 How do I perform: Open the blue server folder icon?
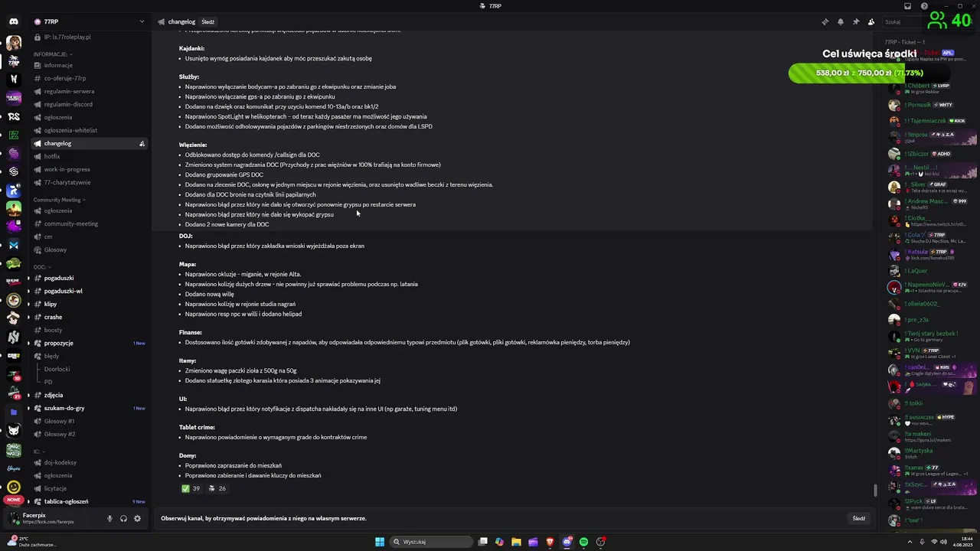(14, 412)
